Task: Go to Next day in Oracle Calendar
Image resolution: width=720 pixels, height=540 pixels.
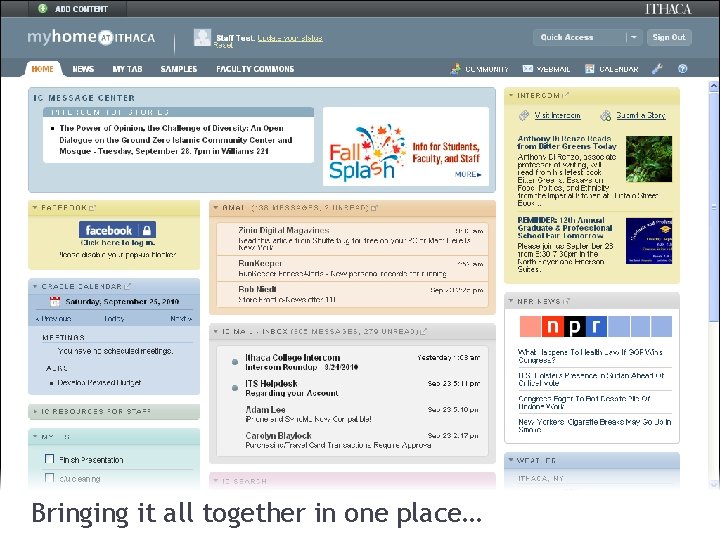Action: [x=181, y=319]
